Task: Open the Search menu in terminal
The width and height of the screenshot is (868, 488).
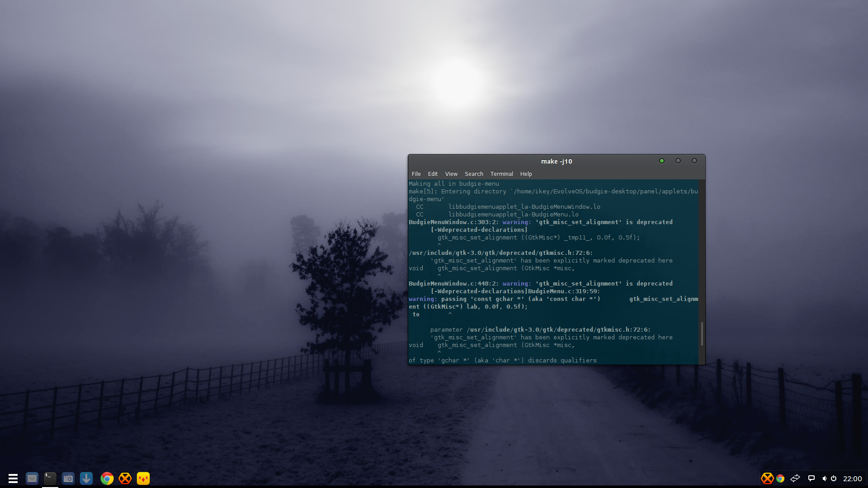Action: (474, 174)
